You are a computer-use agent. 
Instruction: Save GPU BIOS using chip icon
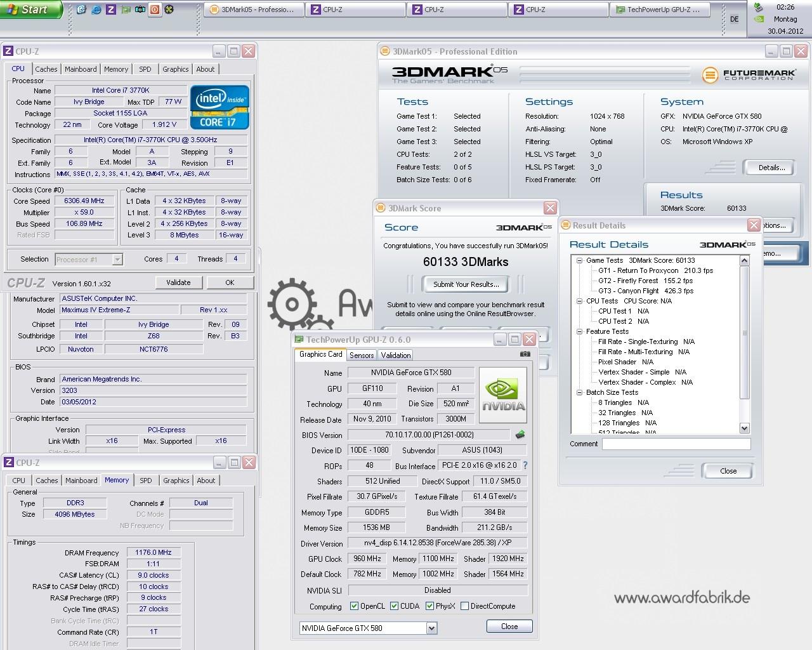(x=520, y=435)
